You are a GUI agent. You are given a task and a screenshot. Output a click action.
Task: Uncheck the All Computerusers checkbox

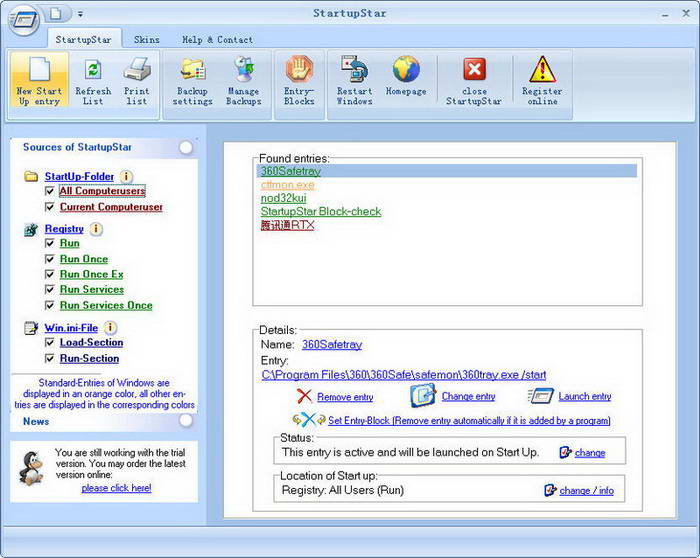[x=50, y=191]
